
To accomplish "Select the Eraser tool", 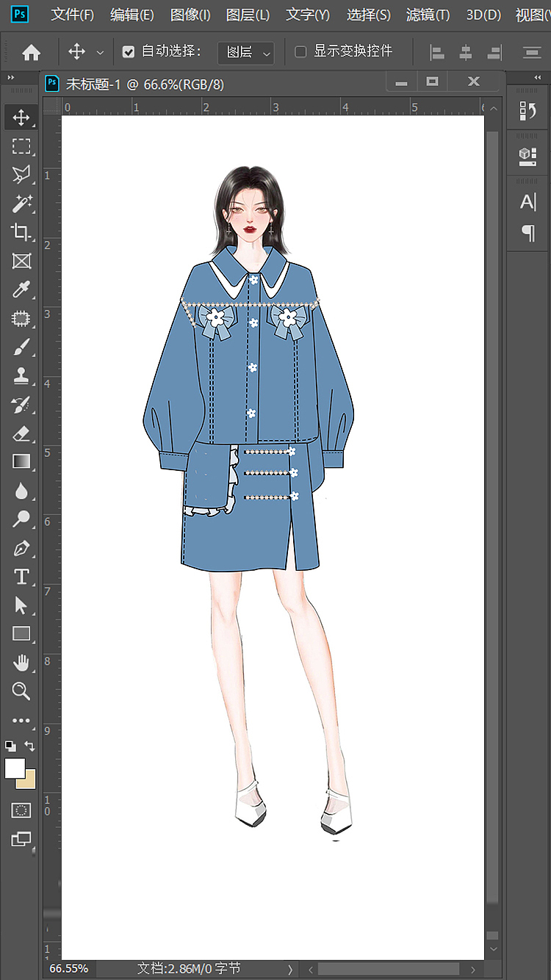I will click(x=21, y=433).
